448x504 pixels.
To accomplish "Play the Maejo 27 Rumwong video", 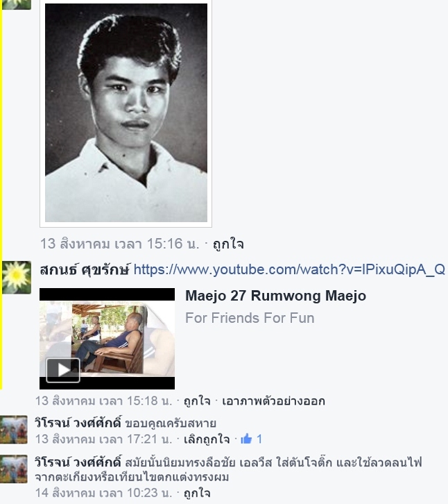I will tap(63, 370).
